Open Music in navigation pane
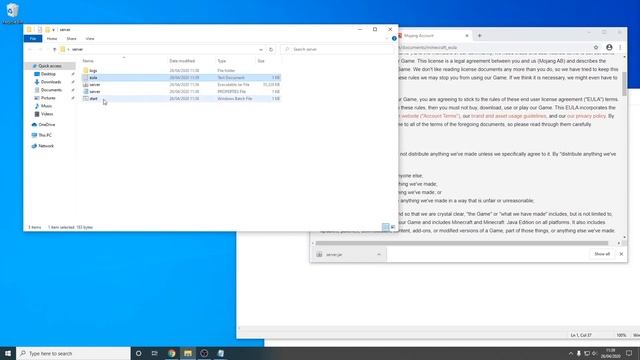 coord(46,106)
